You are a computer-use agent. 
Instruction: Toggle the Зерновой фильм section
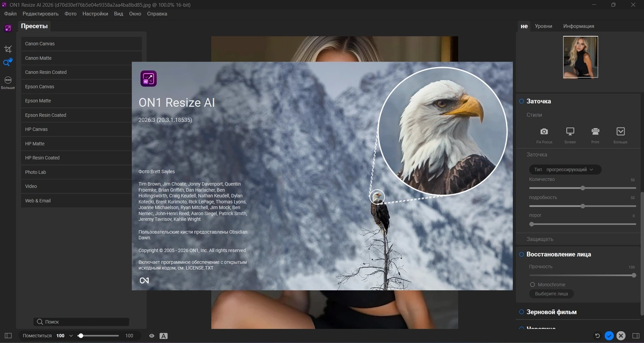pos(521,312)
